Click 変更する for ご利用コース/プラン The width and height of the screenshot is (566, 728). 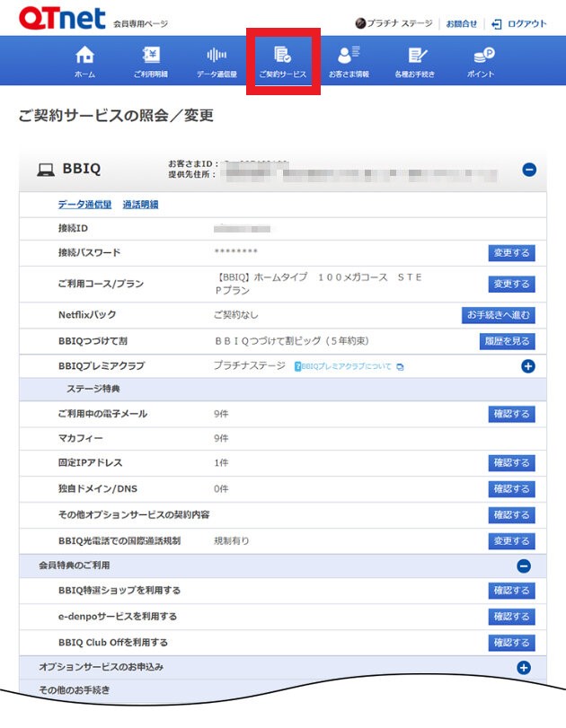(x=511, y=284)
